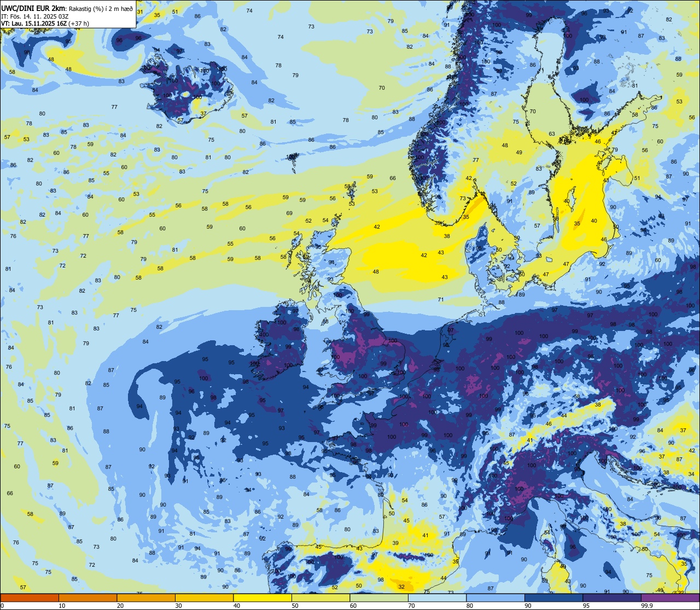700x610 pixels.
Task: Click the legend label "90"
Action: coord(528,606)
